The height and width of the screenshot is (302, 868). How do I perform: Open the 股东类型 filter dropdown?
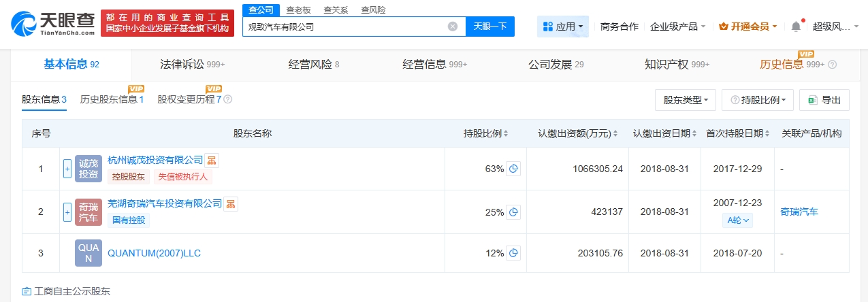pyautogui.click(x=685, y=100)
